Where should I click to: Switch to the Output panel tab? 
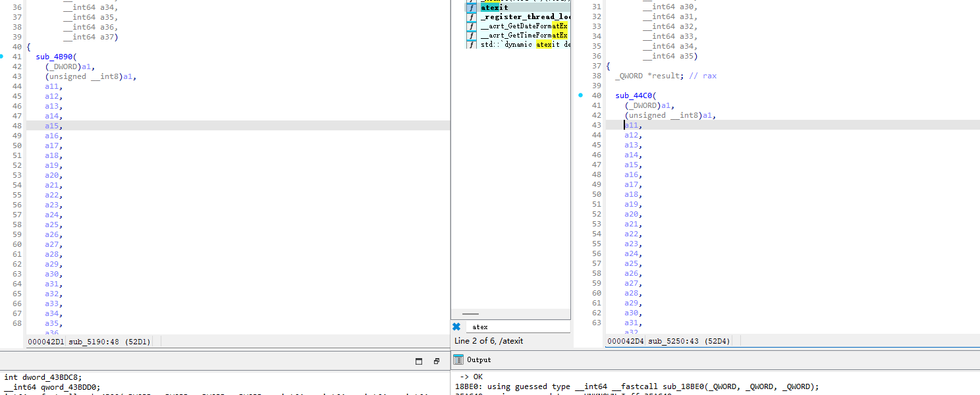(x=479, y=360)
